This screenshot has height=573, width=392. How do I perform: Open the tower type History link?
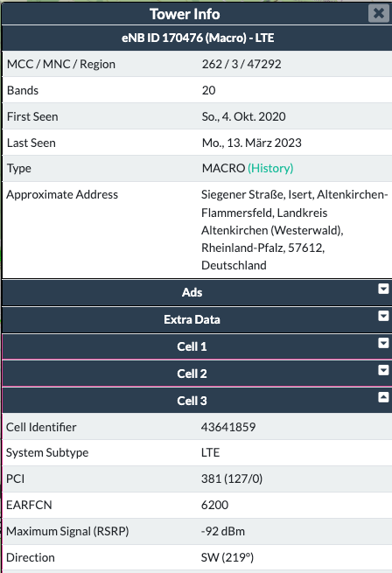tap(270, 168)
